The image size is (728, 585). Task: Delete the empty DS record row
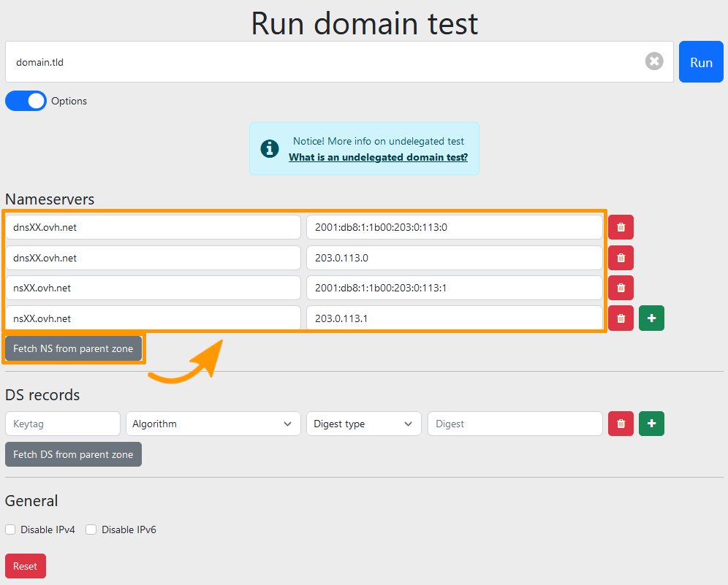coord(621,424)
